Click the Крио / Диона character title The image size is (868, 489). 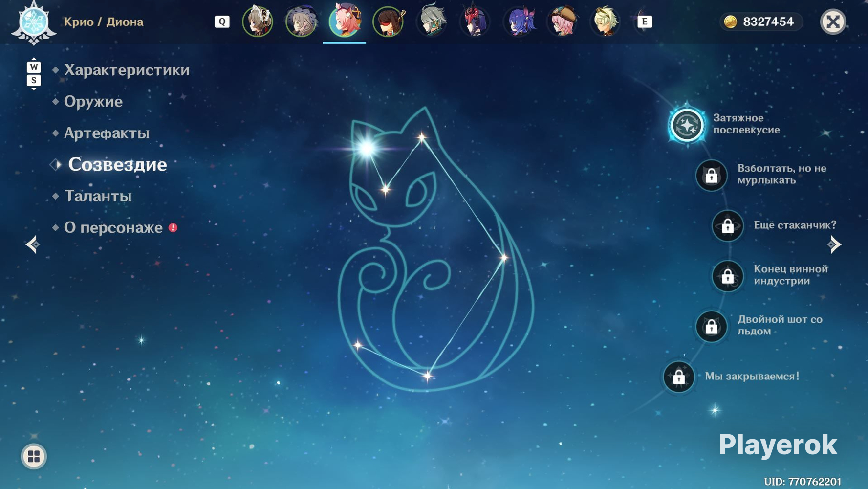[104, 22]
